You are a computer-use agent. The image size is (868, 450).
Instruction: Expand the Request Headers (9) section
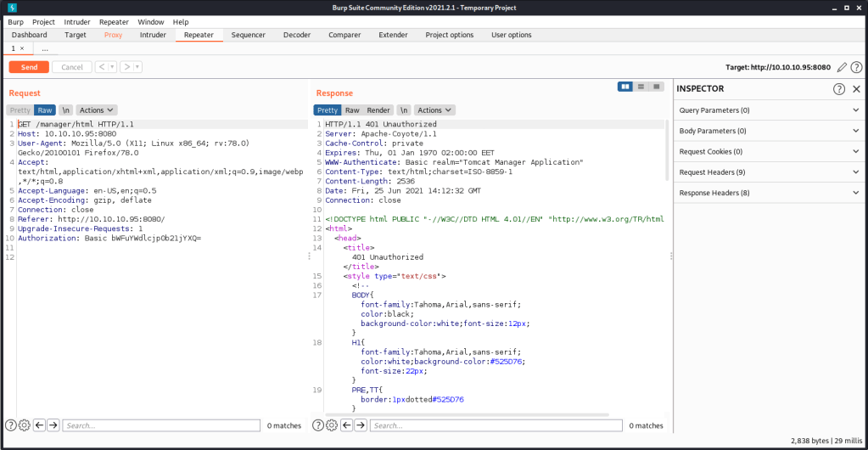pyautogui.click(x=768, y=172)
